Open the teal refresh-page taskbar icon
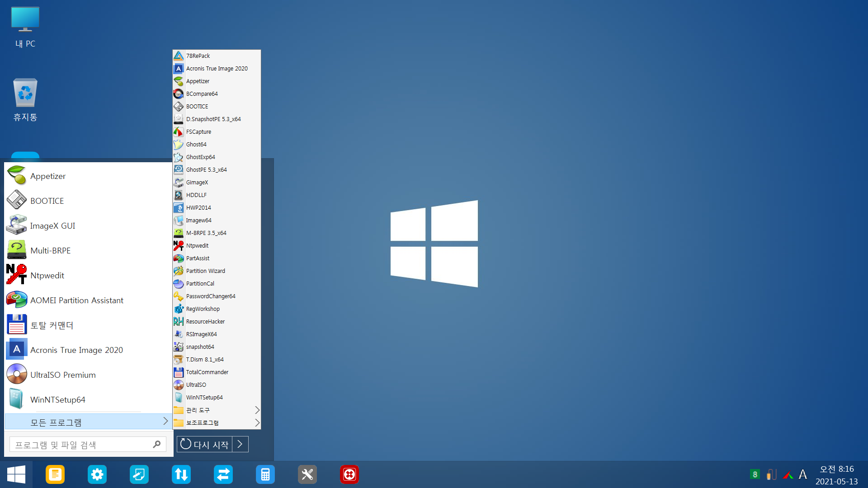Image resolution: width=868 pixels, height=488 pixels. point(139,474)
